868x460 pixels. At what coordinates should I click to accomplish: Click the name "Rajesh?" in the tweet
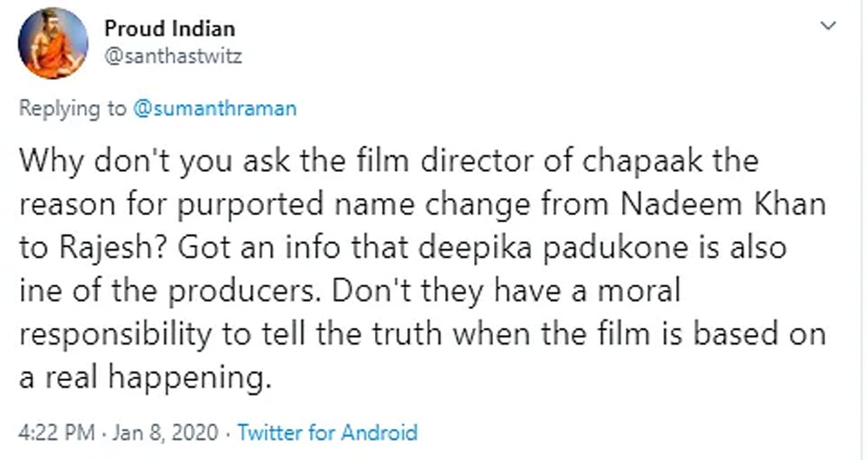click(x=108, y=247)
